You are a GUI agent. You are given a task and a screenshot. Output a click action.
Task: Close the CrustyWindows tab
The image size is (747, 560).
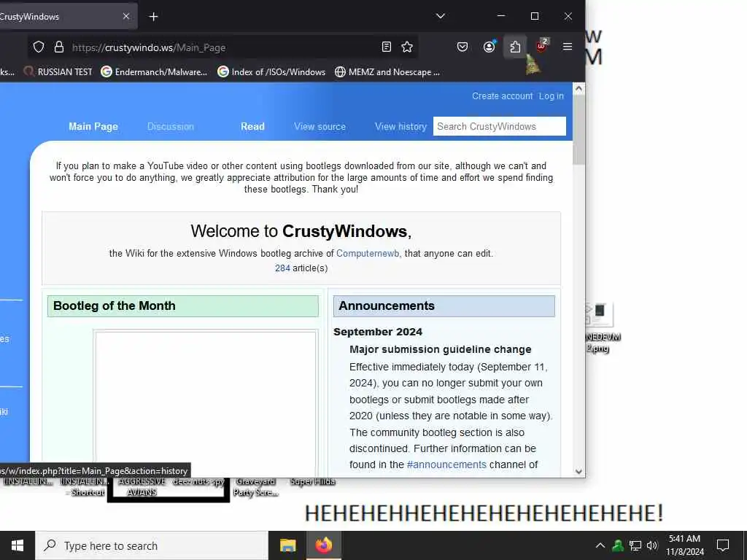[x=125, y=16]
